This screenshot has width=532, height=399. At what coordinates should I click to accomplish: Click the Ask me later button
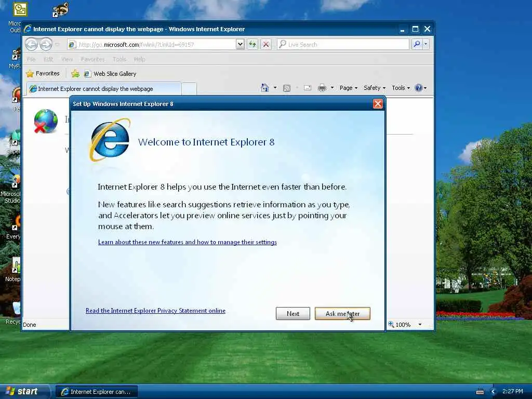pyautogui.click(x=342, y=313)
